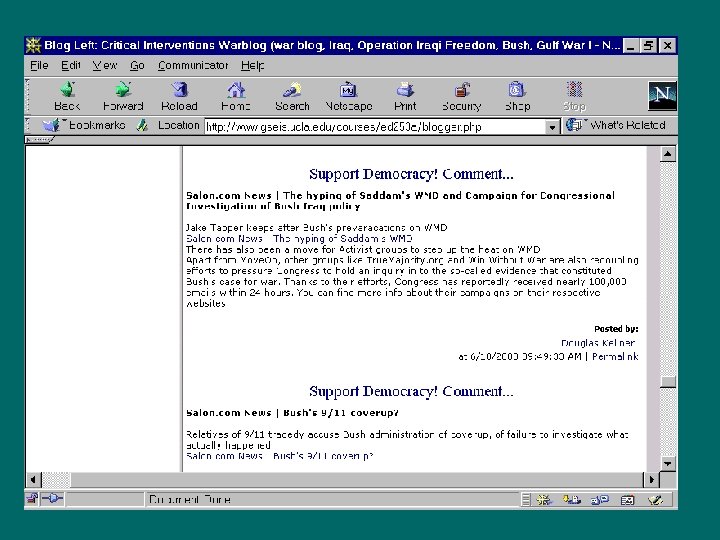Collapse the navigation toolbar via its grip
The width and height of the screenshot is (720, 540).
[28, 96]
